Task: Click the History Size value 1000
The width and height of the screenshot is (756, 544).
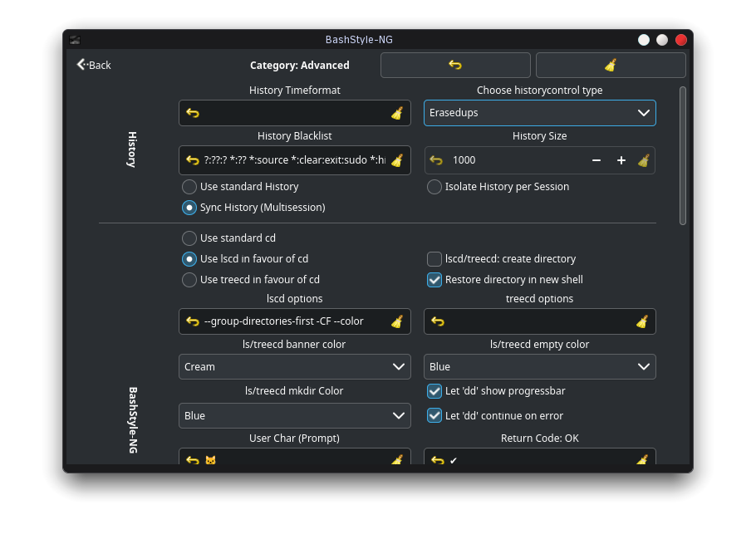Action: click(464, 160)
